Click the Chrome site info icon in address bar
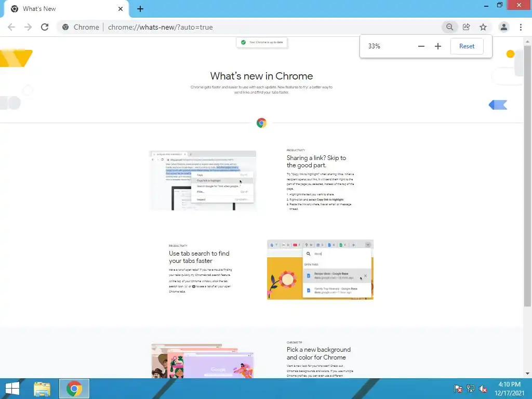 click(x=65, y=27)
